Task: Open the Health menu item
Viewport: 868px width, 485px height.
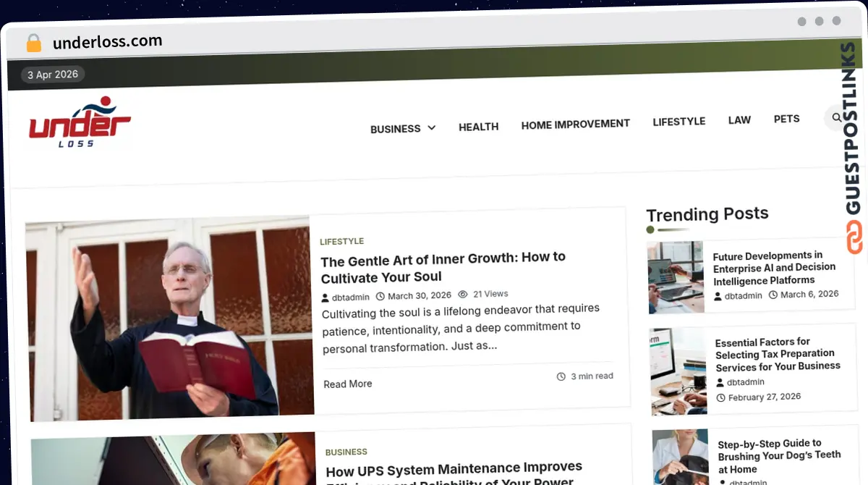Action: click(478, 127)
